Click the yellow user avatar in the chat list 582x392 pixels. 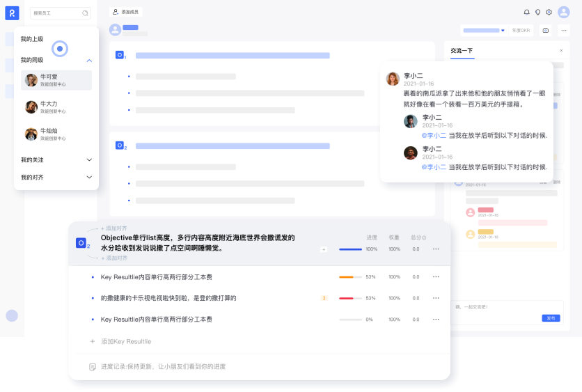tap(471, 234)
